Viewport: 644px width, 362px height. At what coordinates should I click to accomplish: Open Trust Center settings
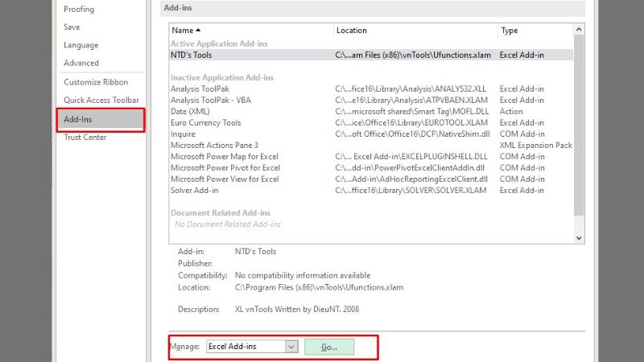click(x=85, y=138)
